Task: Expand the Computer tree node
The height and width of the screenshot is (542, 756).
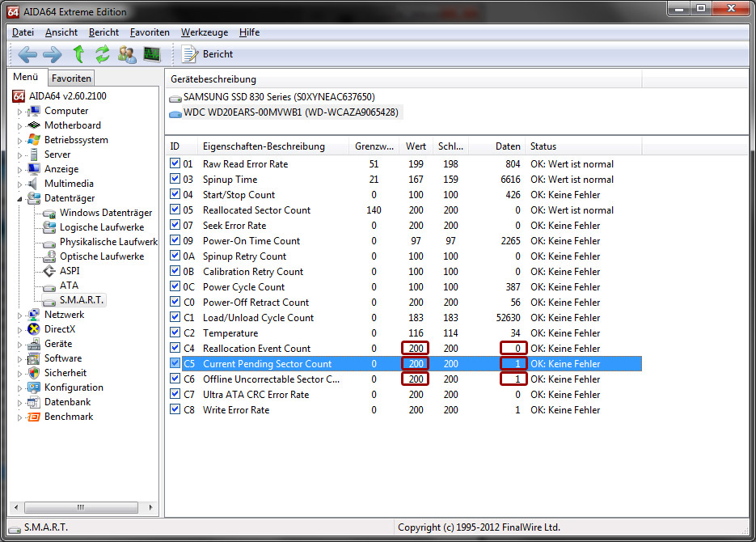Action: coord(19,112)
